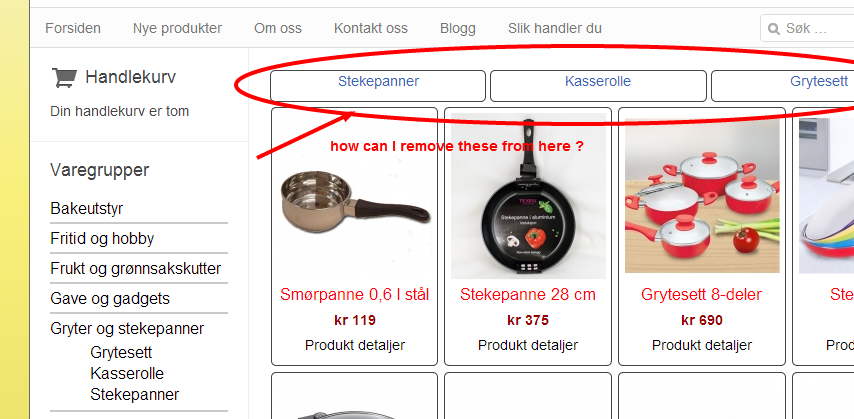This screenshot has width=854, height=419.
Task: Open Gryter og stekepanner category
Action: pos(127,329)
